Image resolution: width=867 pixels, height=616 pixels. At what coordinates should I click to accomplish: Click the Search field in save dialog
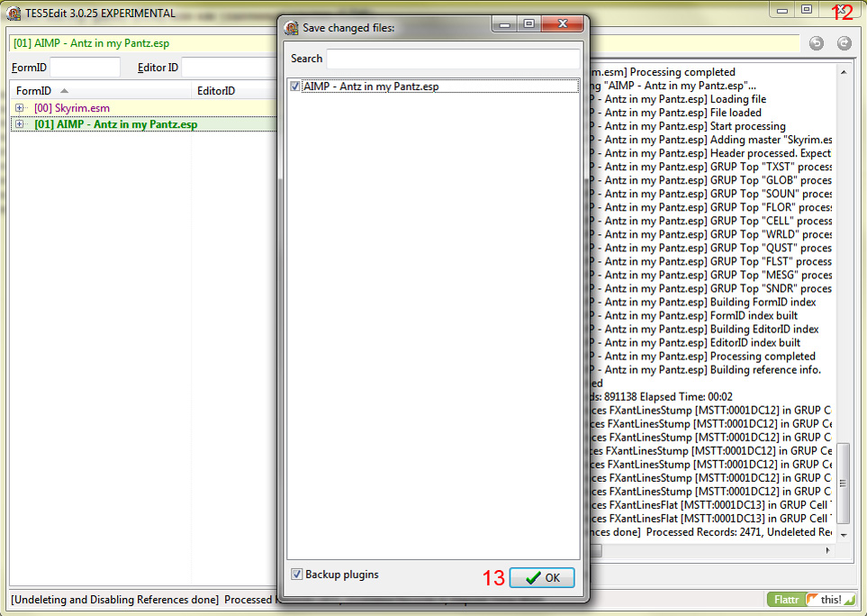(x=453, y=59)
